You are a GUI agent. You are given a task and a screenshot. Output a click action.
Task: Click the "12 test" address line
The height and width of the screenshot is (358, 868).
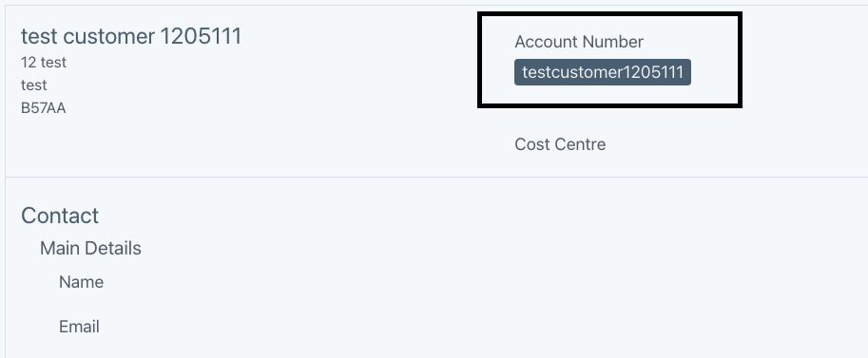point(44,63)
